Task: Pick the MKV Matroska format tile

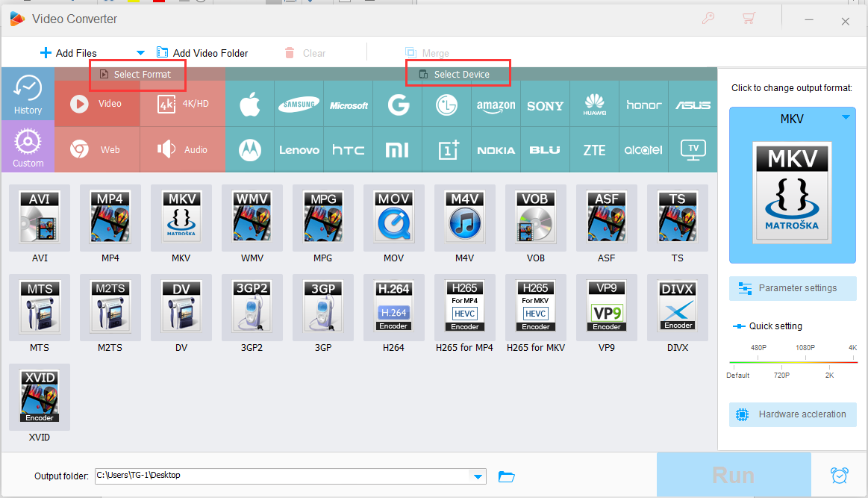Action: [181, 218]
